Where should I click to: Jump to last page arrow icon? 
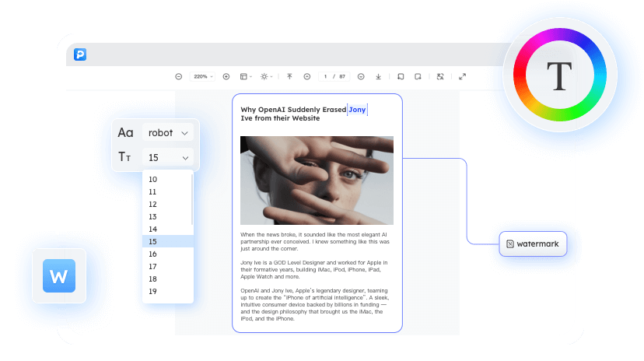pyautogui.click(x=379, y=76)
